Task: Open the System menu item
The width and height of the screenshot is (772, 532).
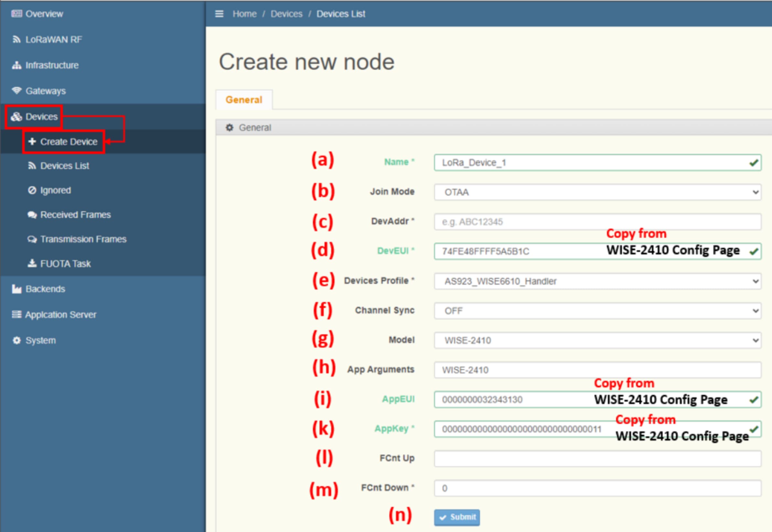Action: click(103, 340)
